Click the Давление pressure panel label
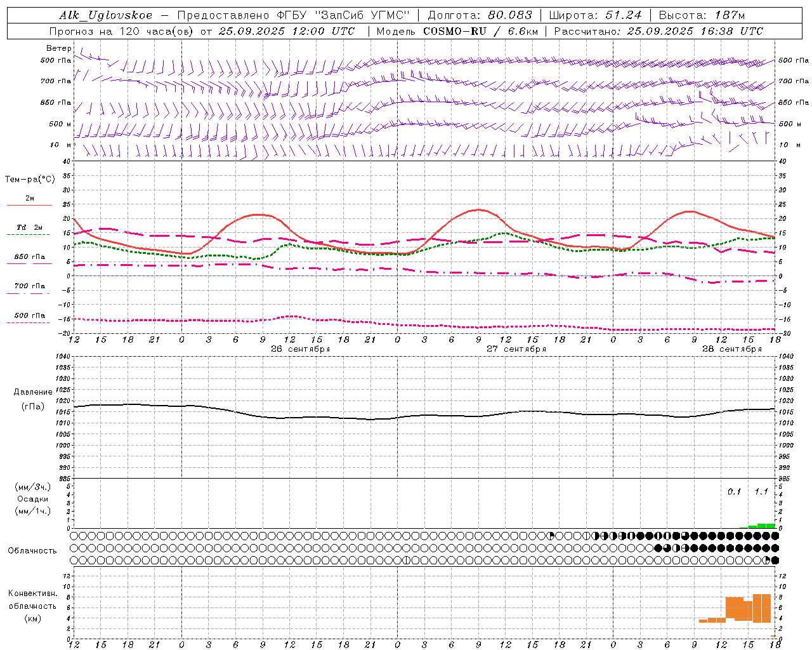 click(33, 392)
